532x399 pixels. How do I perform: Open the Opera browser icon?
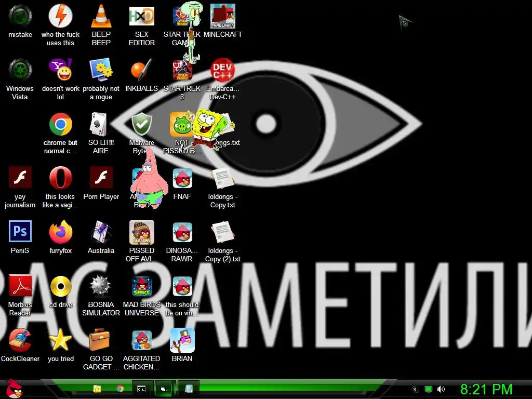point(60,177)
